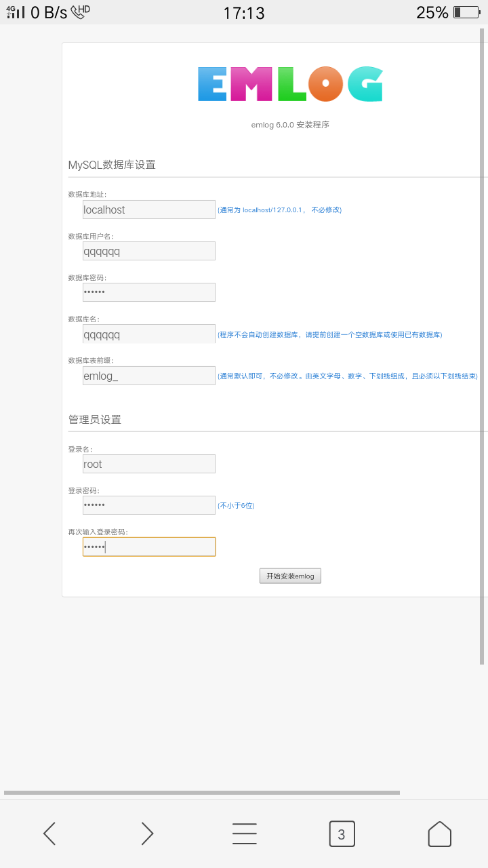Click the hint about creating an empty database

pyautogui.click(x=330, y=335)
